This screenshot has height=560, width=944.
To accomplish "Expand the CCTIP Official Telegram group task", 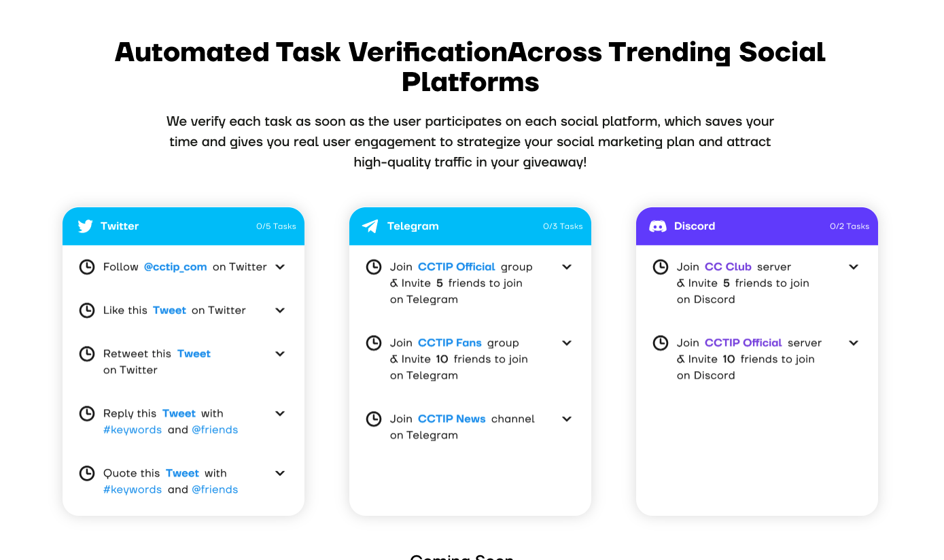I will [567, 267].
